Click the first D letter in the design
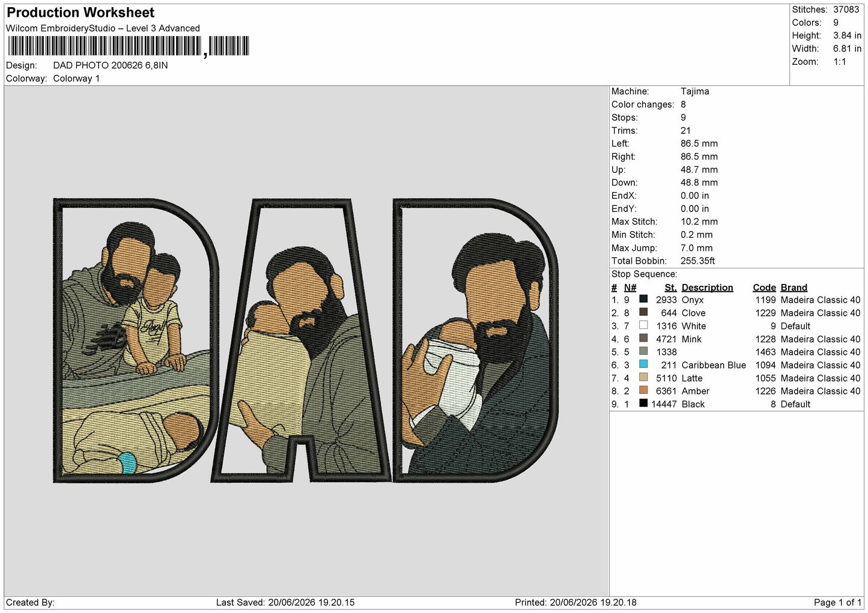 (x=136, y=340)
